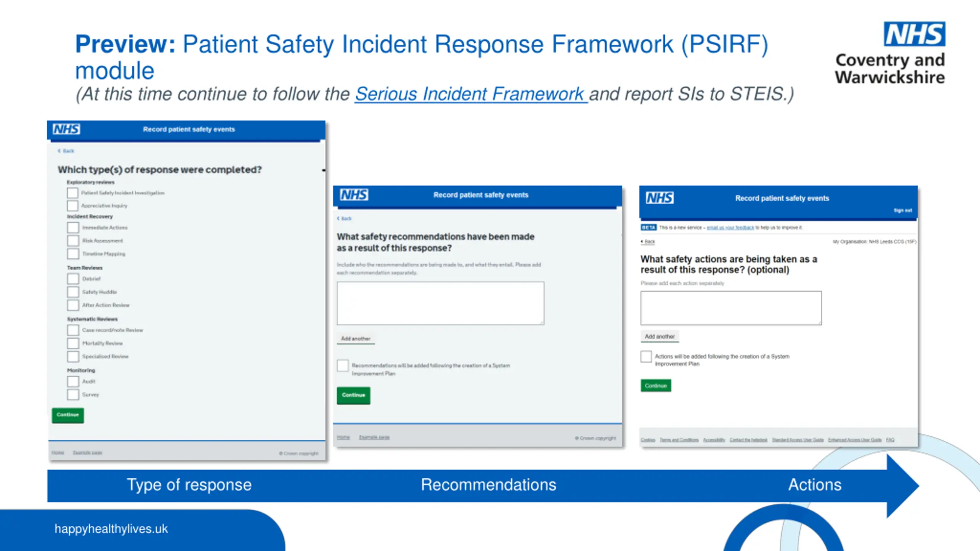Enable the Safety Huddle checkbox
Screen dimensions: 980x551
[x=73, y=292]
